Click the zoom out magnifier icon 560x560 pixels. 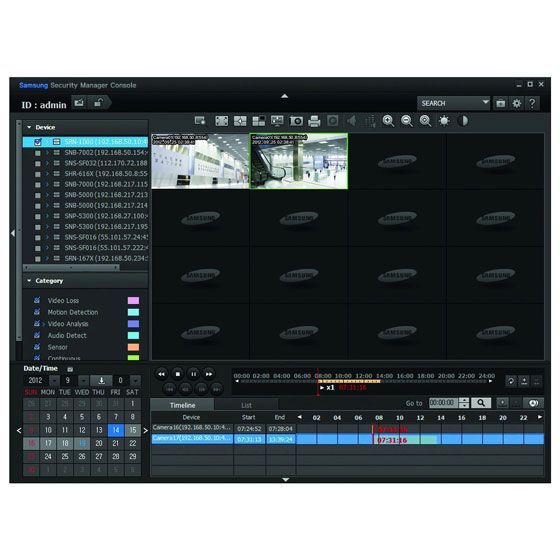(x=406, y=121)
